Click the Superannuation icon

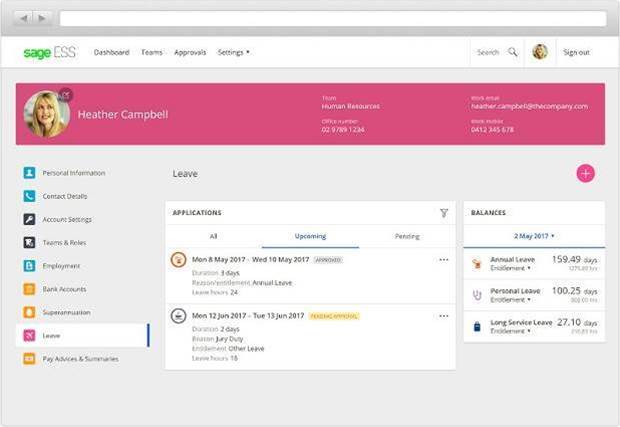click(x=29, y=312)
